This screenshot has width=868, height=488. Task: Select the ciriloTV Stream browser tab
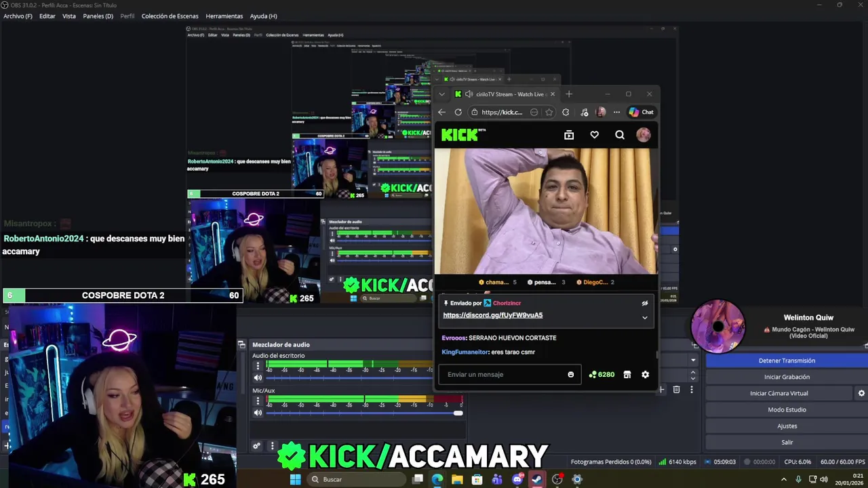[505, 94]
